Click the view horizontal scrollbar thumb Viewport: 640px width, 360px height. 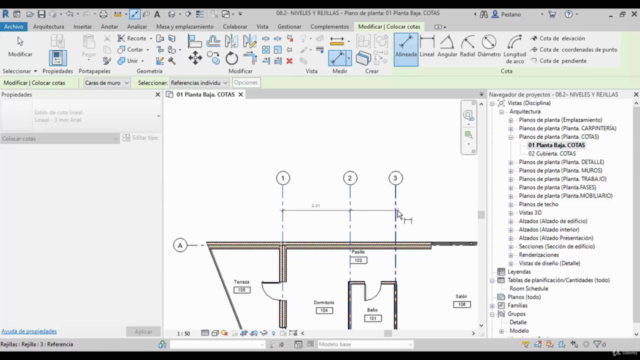coord(388,333)
